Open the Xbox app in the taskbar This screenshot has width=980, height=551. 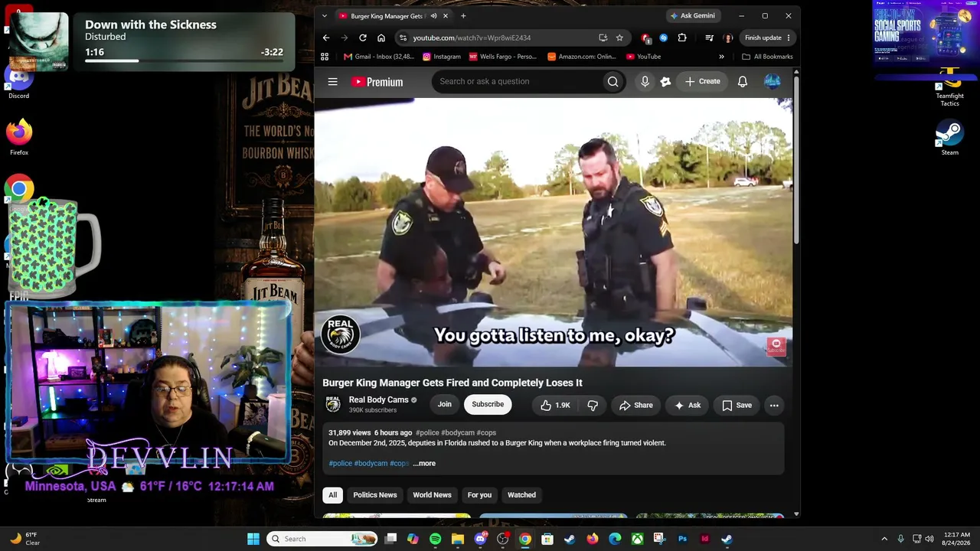637,539
